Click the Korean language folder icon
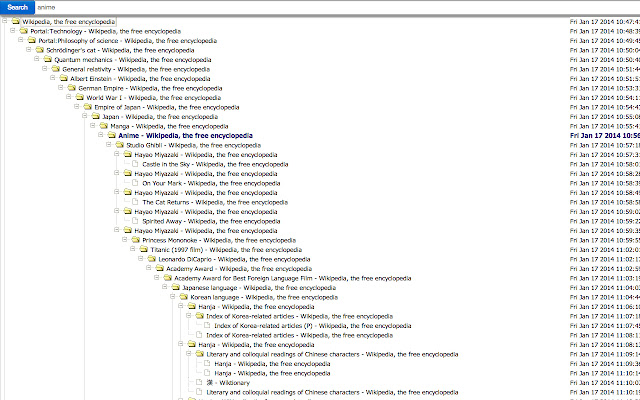Screen dimensions: 640x400 (184, 297)
